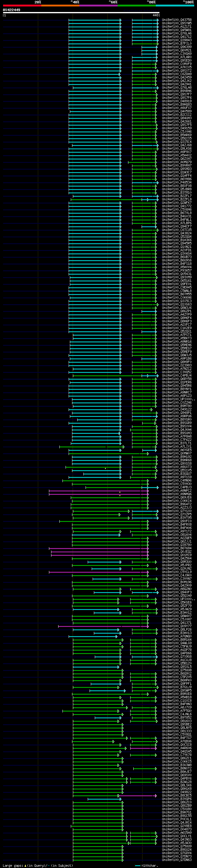Select UniRef100_C4MN96 in the hit list
This screenshot has height=868, width=197.
tap(177, 481)
